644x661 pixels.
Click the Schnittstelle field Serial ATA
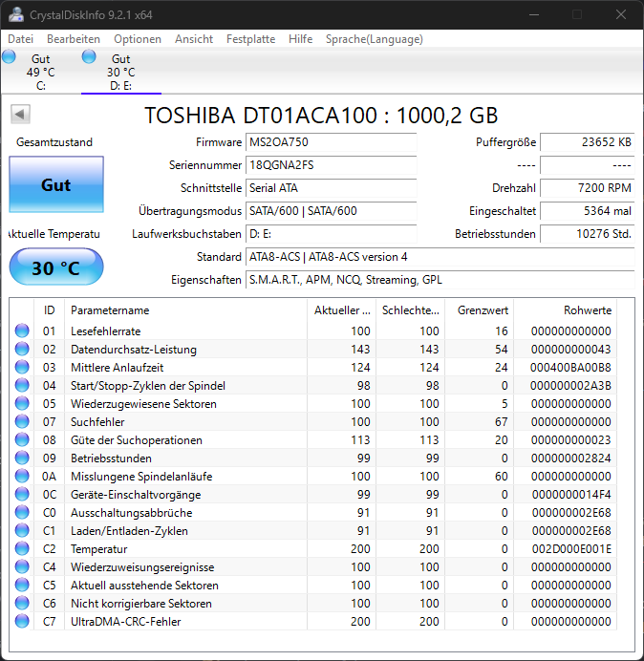[x=331, y=188]
